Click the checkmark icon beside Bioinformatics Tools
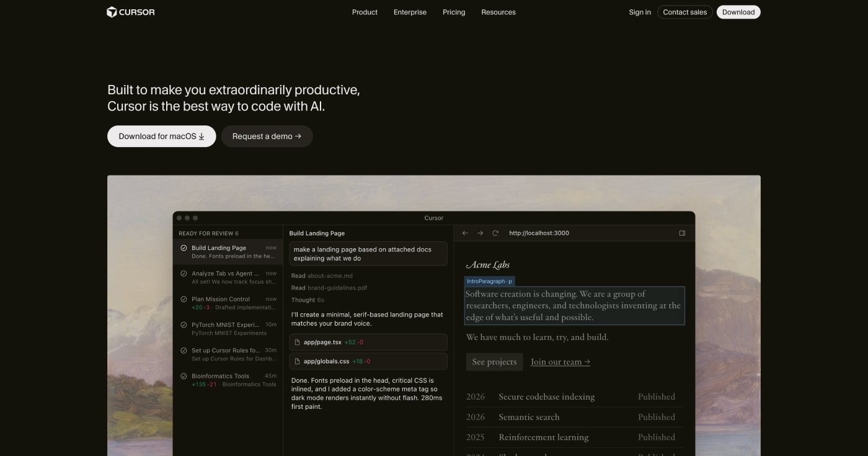 182,375
